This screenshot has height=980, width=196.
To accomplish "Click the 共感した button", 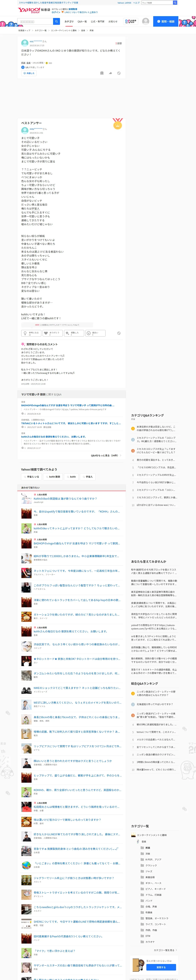I will 29,73.
